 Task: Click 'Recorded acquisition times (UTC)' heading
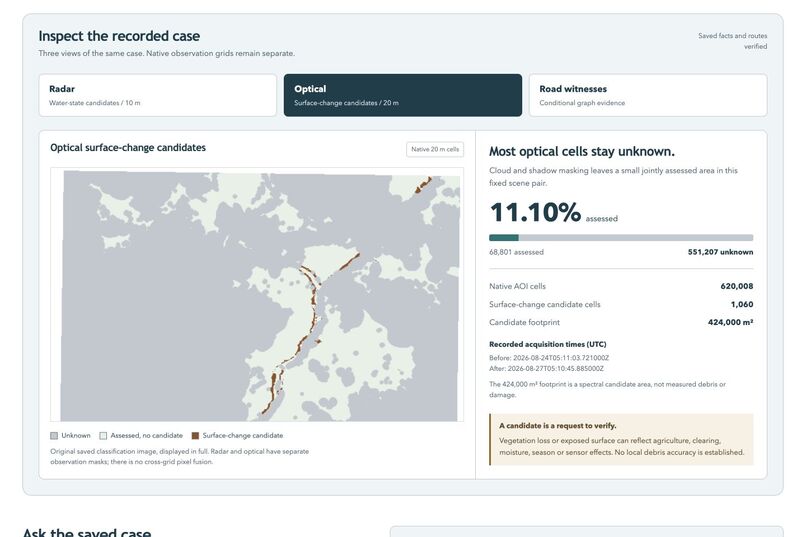[547, 344]
